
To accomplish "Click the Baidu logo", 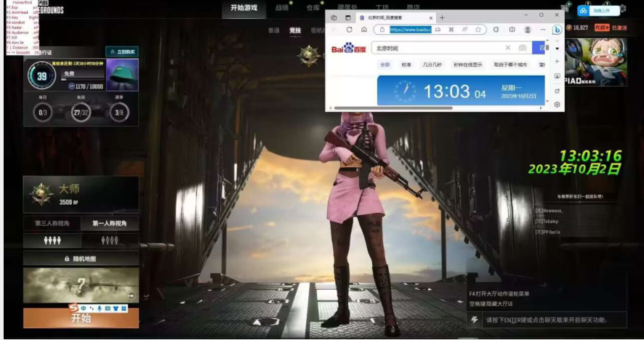I will [x=348, y=48].
